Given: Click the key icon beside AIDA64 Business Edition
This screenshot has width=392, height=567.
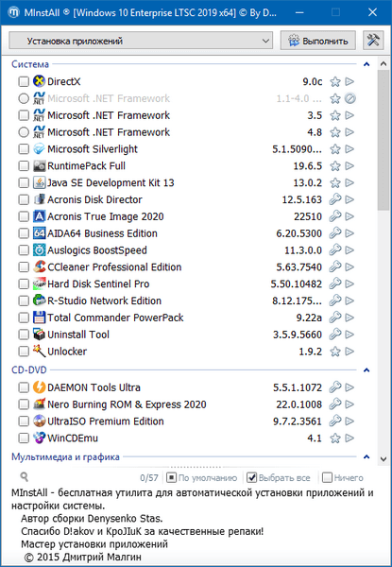Looking at the screenshot, I should coord(335,233).
